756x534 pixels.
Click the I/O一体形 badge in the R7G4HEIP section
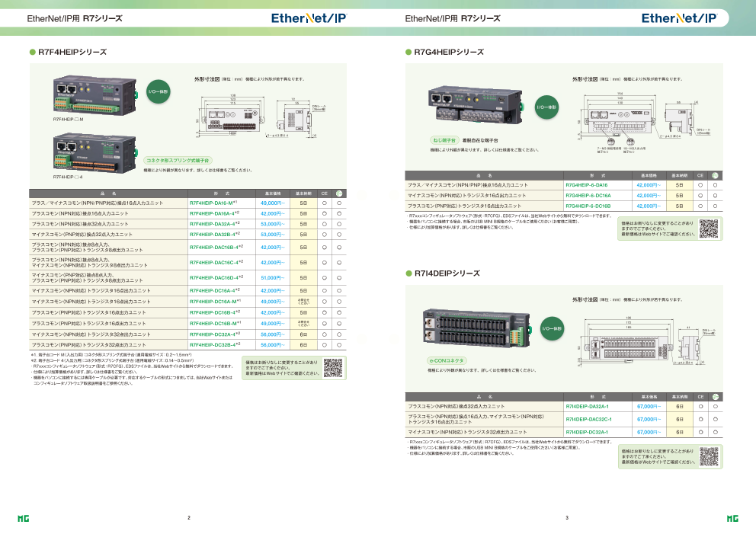click(x=546, y=107)
